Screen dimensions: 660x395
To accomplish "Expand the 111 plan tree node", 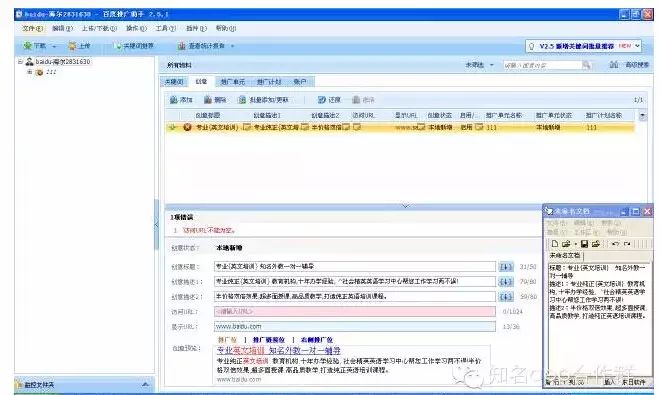I will [x=29, y=72].
